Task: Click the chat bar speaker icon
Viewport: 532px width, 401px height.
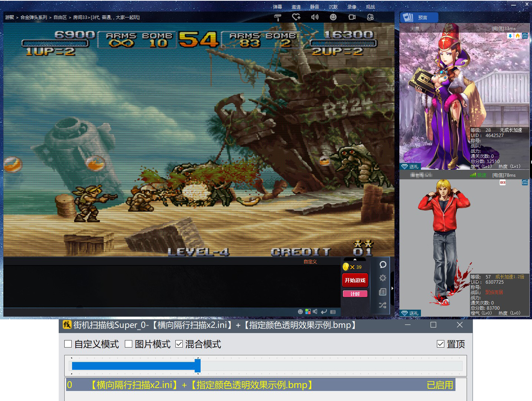Action: tap(315, 312)
